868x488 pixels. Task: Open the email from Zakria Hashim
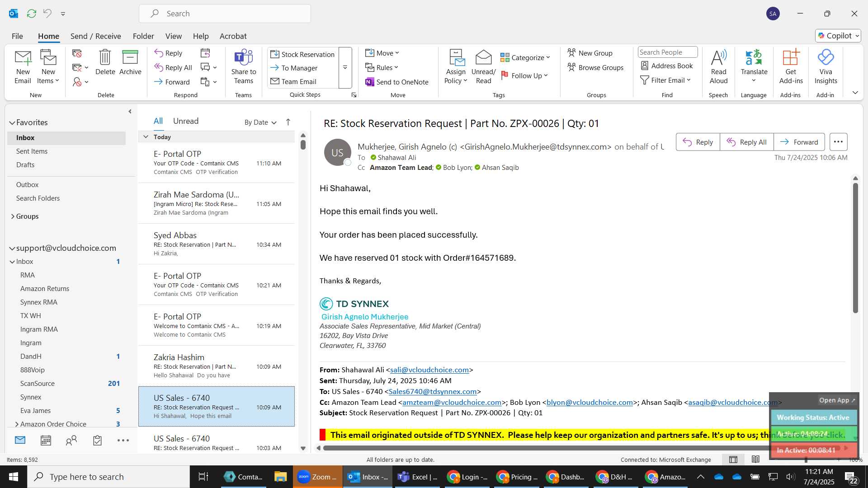216,366
